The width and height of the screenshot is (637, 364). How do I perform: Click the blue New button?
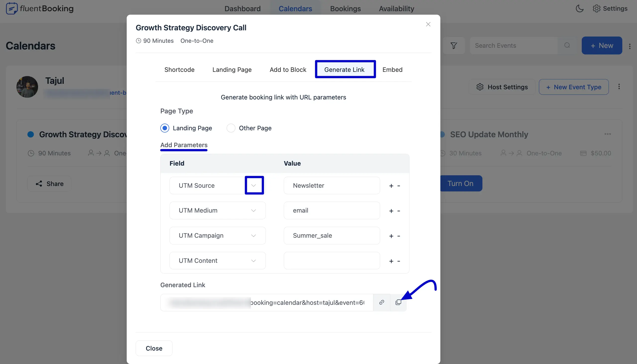point(601,45)
